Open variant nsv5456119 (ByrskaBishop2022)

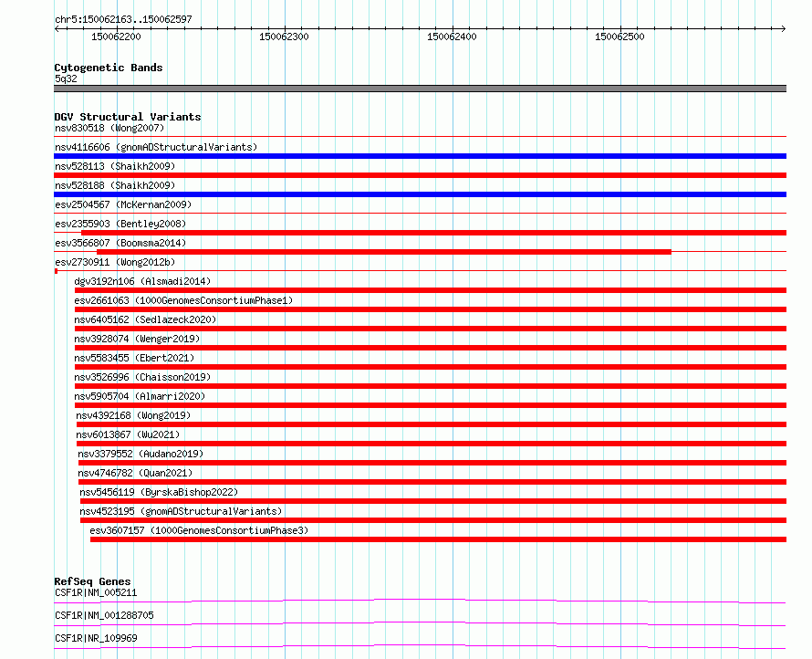pyautogui.click(x=159, y=492)
